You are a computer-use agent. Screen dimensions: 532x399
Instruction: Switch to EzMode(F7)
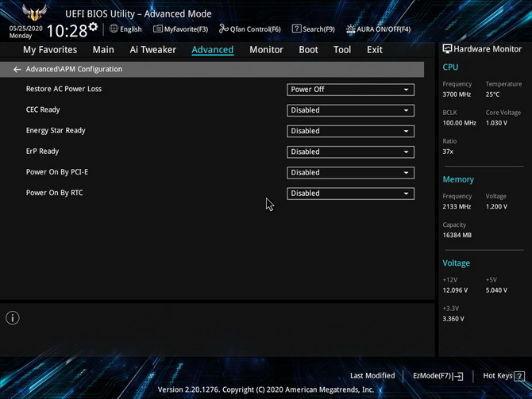click(438, 376)
